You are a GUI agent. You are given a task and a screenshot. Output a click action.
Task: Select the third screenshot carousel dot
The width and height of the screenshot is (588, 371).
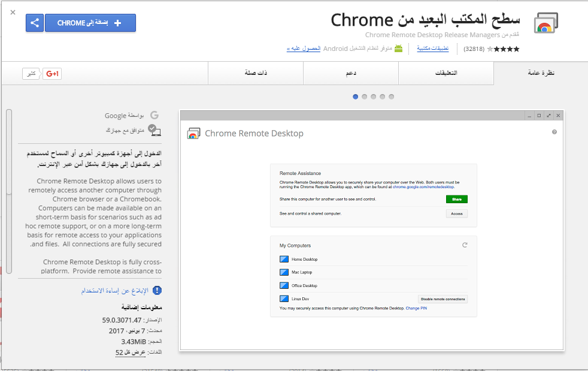(x=374, y=96)
